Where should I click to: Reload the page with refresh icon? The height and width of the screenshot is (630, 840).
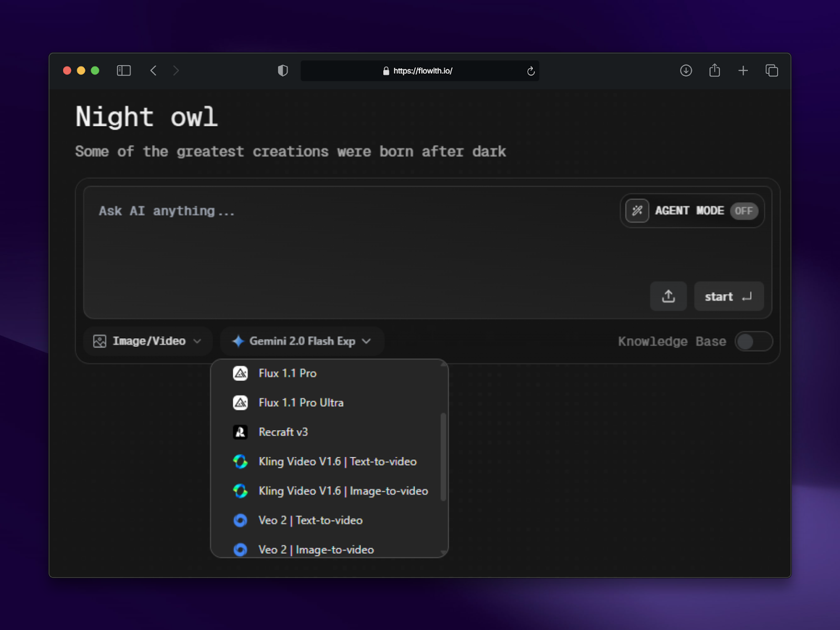pos(531,71)
